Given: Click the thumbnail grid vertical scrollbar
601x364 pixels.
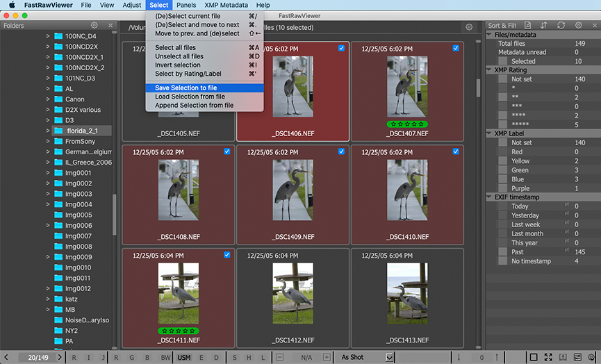Looking at the screenshot, I should click(478, 87).
